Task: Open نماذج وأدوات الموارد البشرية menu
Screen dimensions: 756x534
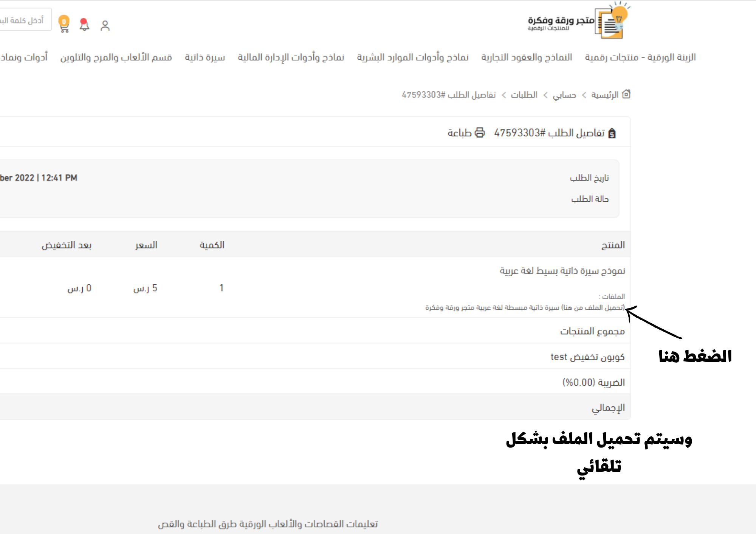Action: tap(412, 57)
